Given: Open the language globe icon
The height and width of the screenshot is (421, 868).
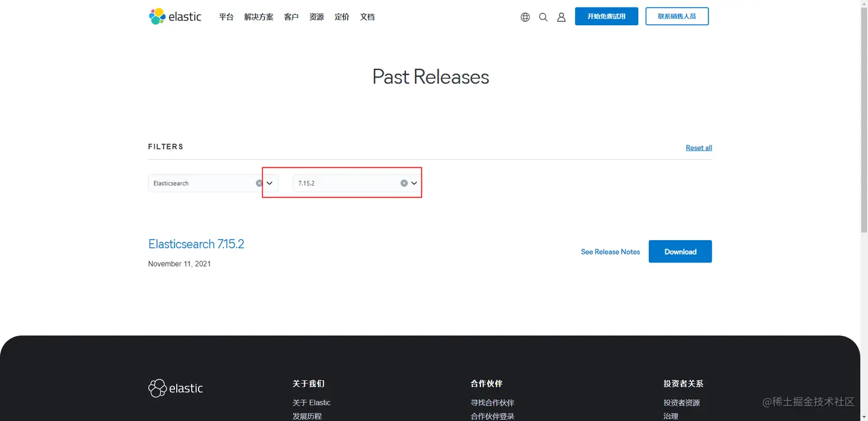Looking at the screenshot, I should click(x=525, y=17).
